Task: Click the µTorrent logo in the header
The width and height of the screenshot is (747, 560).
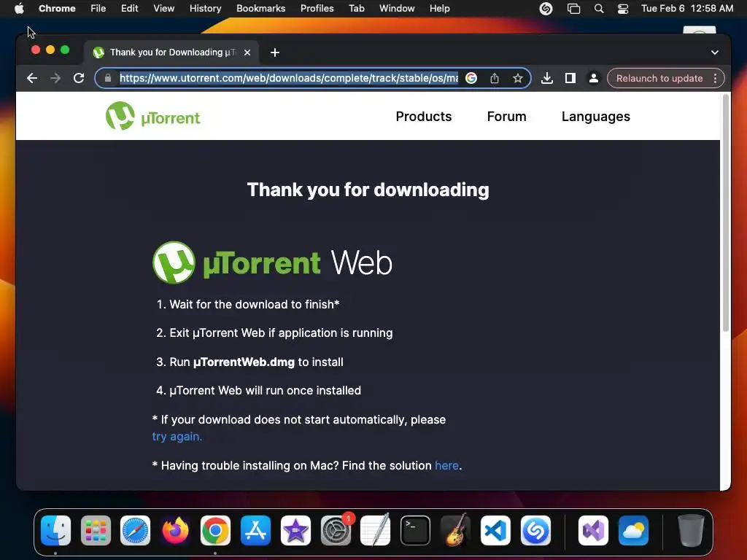Action: pyautogui.click(x=153, y=116)
